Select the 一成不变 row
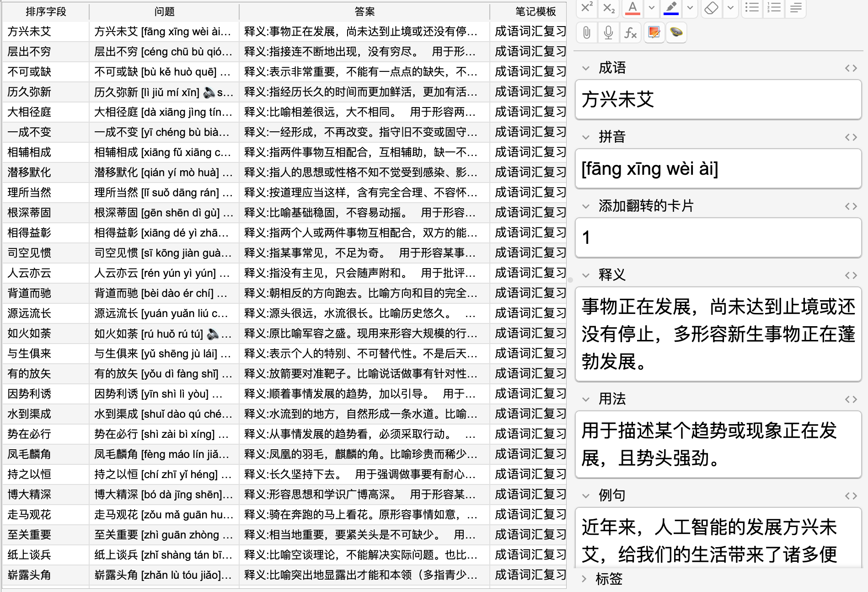 click(284, 132)
